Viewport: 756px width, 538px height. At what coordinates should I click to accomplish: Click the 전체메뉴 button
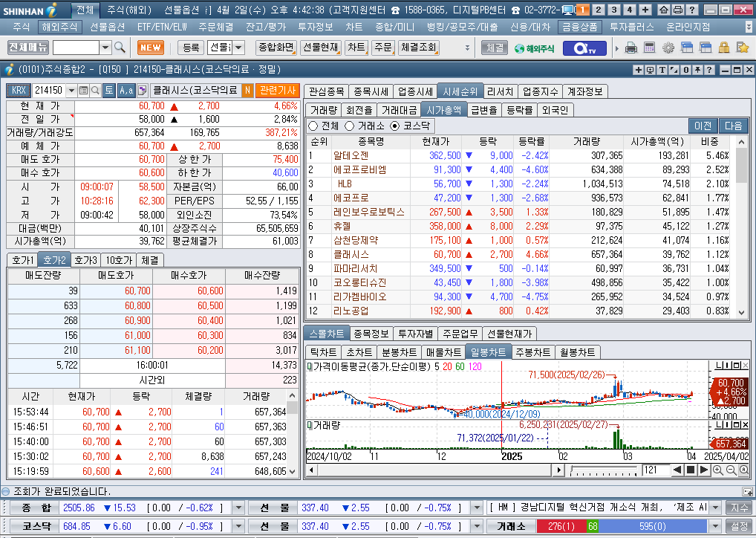tap(28, 48)
